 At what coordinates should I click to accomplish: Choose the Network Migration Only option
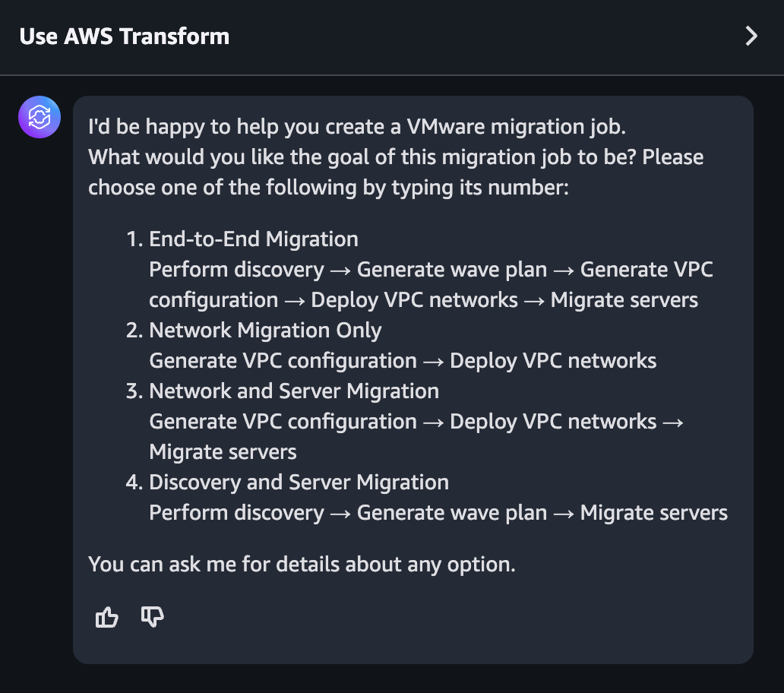(x=265, y=330)
